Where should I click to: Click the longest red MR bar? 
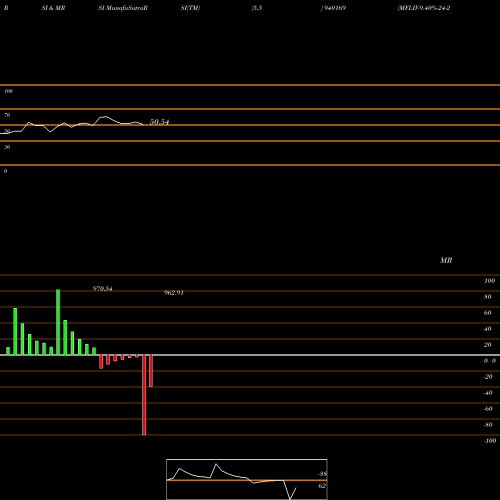[144, 395]
